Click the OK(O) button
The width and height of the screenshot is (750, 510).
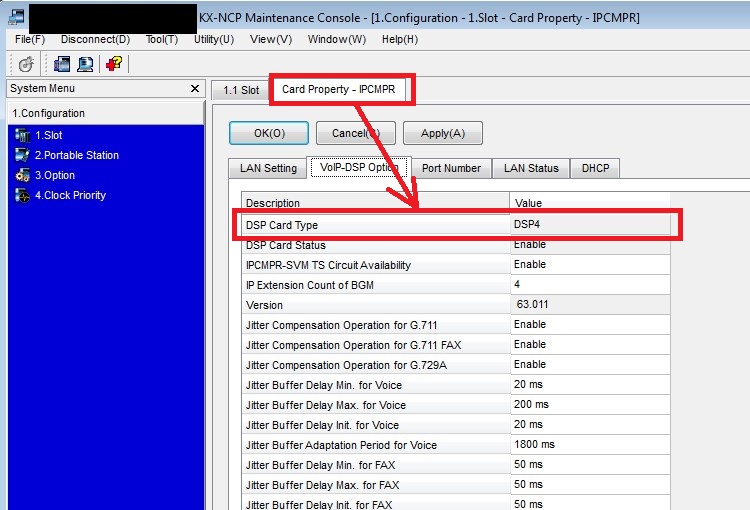pos(269,133)
